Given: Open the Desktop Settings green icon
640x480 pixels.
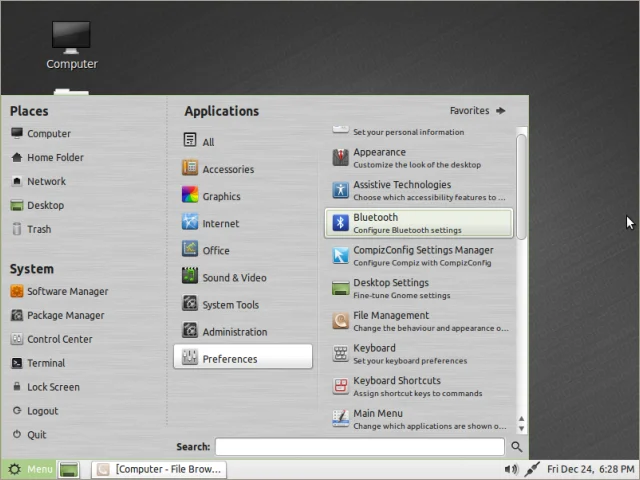Looking at the screenshot, I should coord(340,288).
